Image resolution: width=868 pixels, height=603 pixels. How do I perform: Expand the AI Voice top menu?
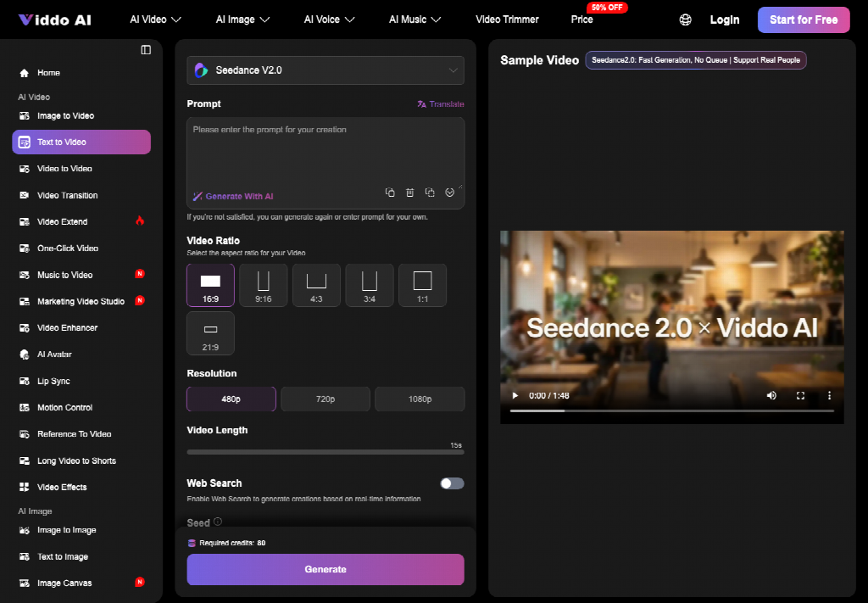[x=330, y=20]
